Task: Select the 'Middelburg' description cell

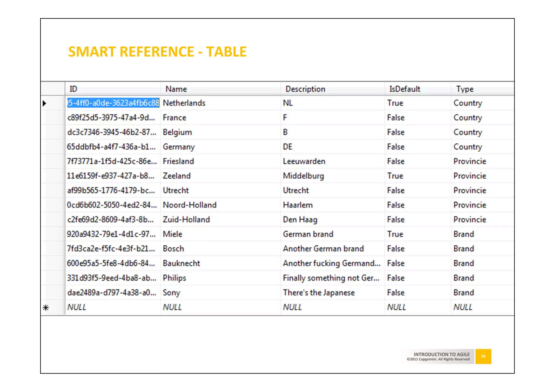Action: click(x=333, y=176)
